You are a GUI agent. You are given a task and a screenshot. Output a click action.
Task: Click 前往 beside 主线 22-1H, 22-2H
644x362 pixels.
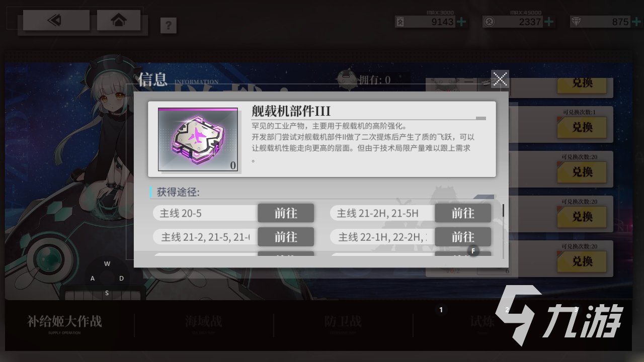coord(463,237)
